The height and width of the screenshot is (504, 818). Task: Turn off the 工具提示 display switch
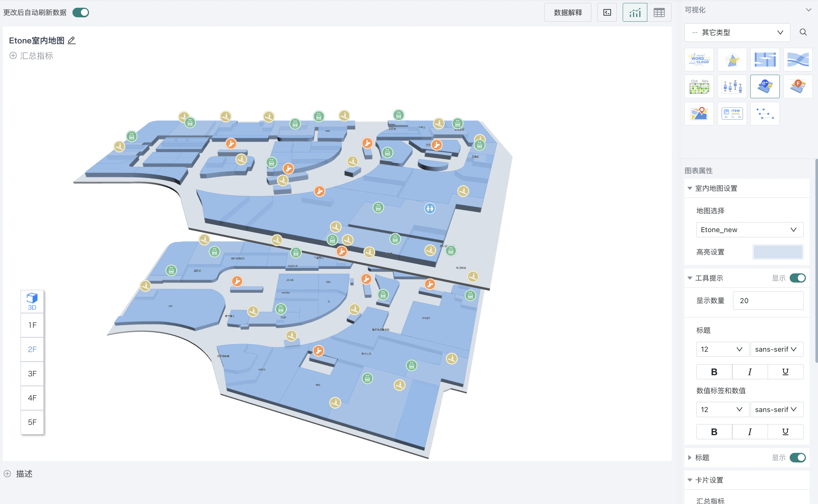pos(797,278)
